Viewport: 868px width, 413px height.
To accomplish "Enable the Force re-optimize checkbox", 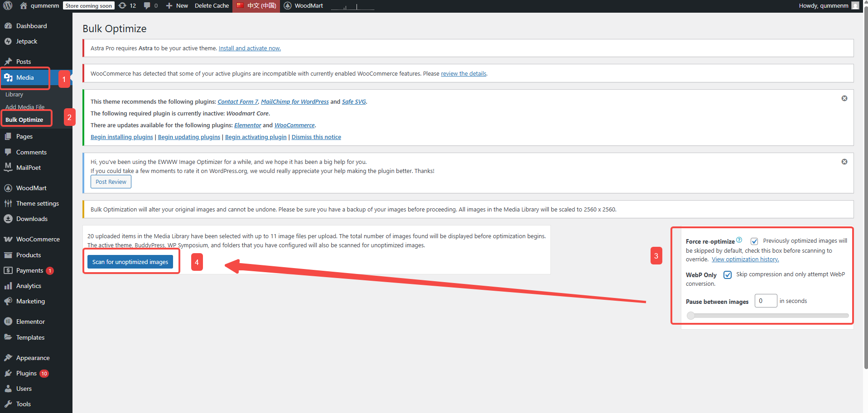I will coord(754,241).
